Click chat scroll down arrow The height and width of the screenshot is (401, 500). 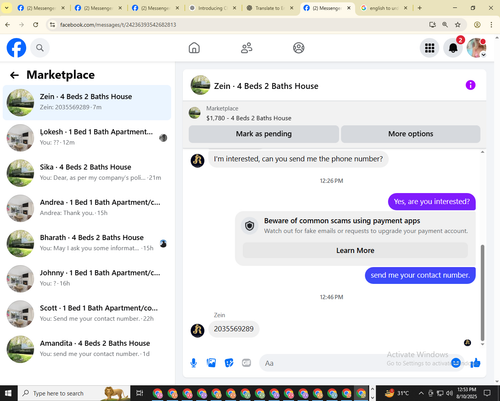click(x=482, y=344)
